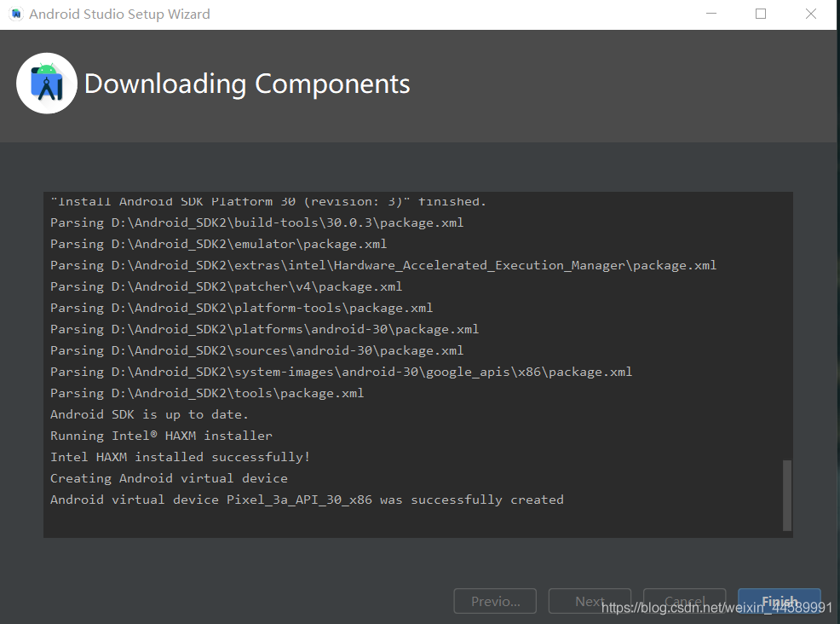Image resolution: width=840 pixels, height=624 pixels.
Task: Click the disabled Next button
Action: (590, 601)
